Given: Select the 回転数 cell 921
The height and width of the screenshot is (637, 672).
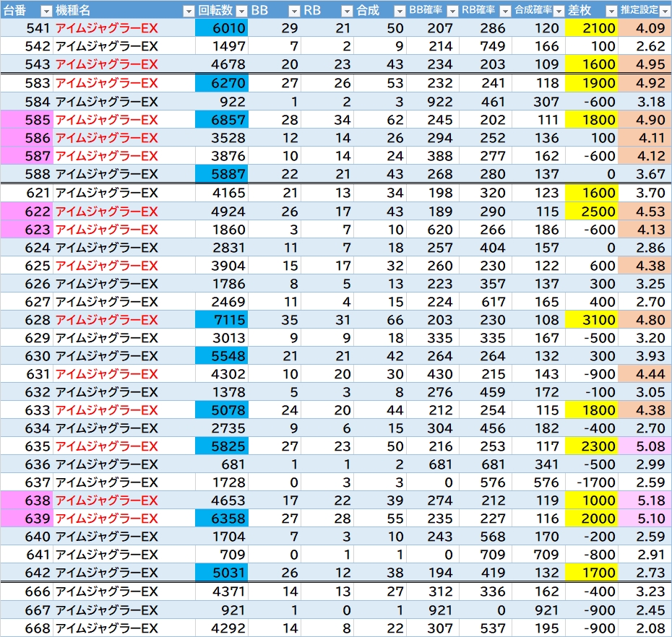Looking at the screenshot, I should coord(222,610).
